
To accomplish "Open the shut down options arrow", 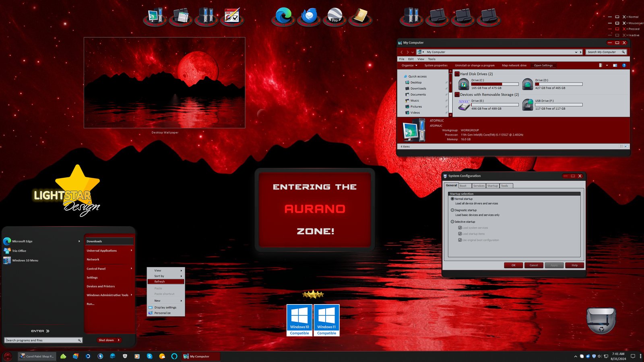I will tap(119, 340).
